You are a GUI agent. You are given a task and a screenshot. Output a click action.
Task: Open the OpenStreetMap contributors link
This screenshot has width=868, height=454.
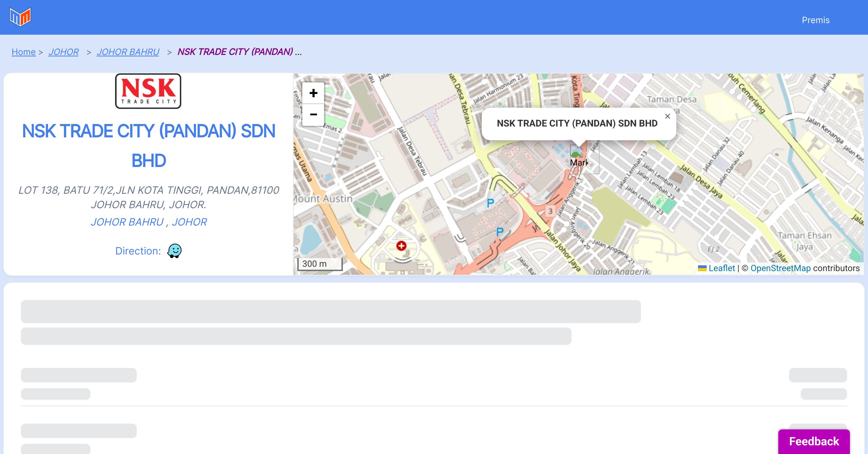coord(780,268)
